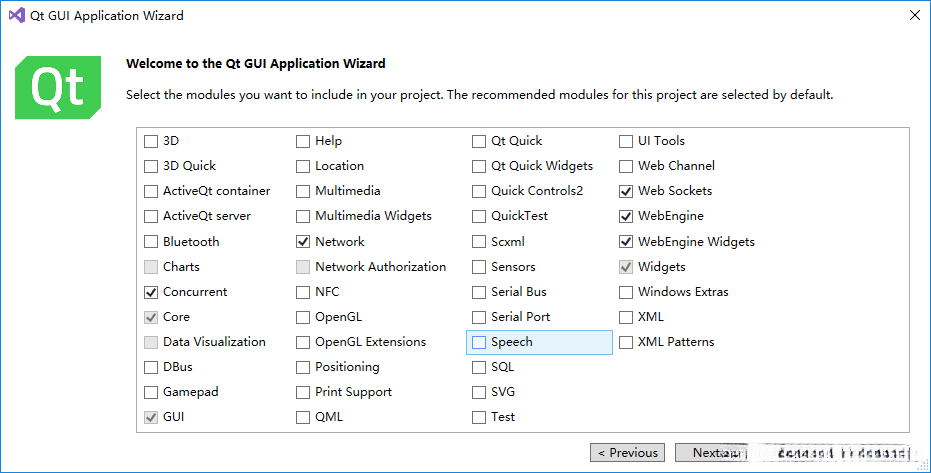This screenshot has width=931, height=473.
Task: Select the Multimedia Widgets checkbox
Action: point(303,216)
